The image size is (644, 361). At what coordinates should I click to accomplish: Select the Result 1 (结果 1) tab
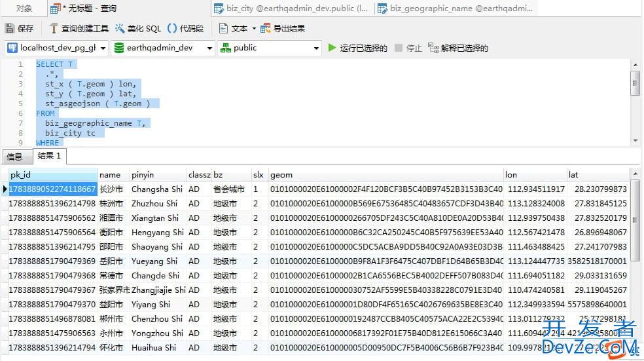(50, 156)
